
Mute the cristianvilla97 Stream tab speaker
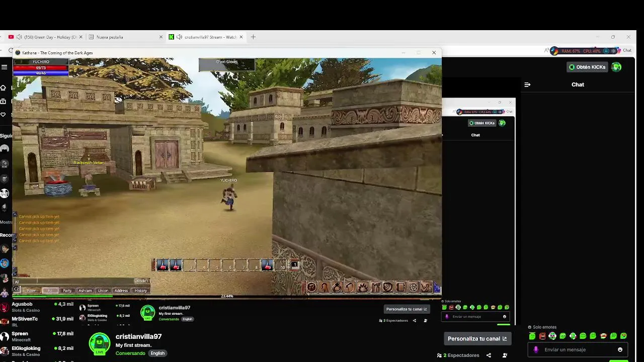click(x=180, y=37)
